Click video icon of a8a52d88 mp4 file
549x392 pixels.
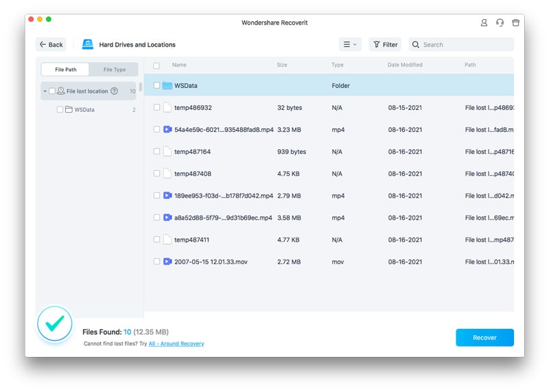(x=167, y=218)
